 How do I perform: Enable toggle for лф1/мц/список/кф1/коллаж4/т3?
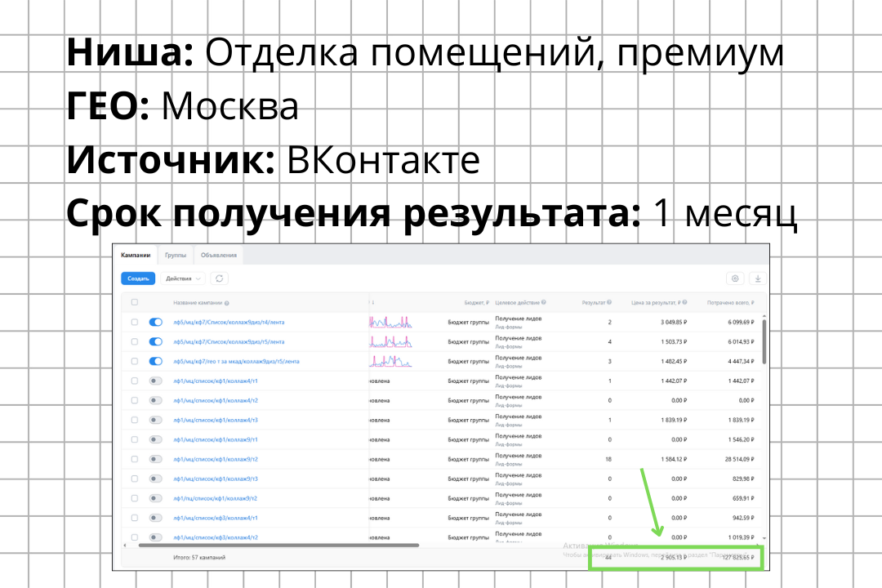pos(156,421)
